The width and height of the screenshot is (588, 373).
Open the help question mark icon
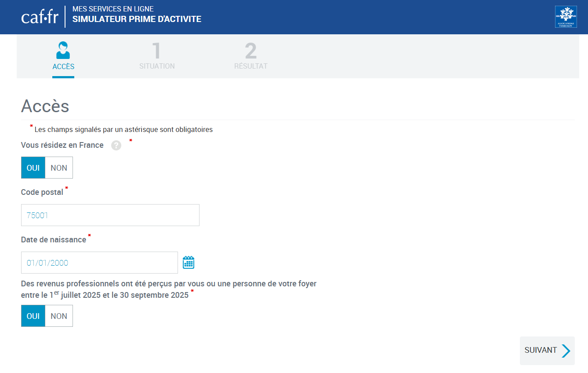[116, 146]
